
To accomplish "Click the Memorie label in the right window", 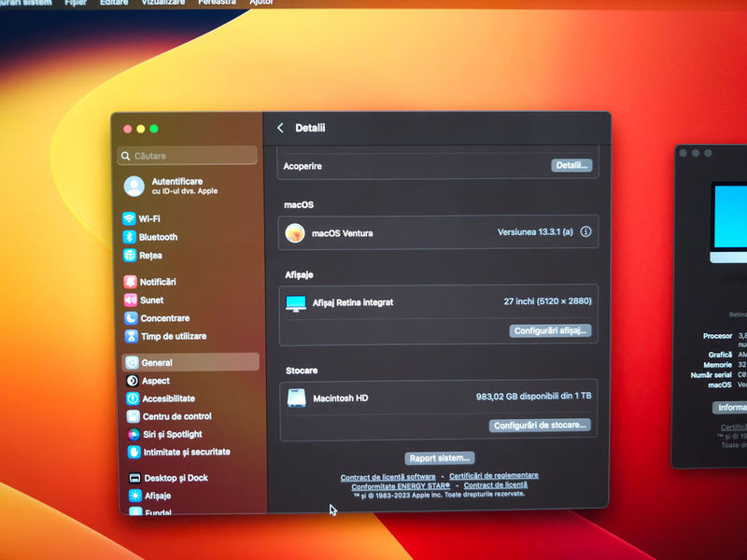I will point(717,365).
